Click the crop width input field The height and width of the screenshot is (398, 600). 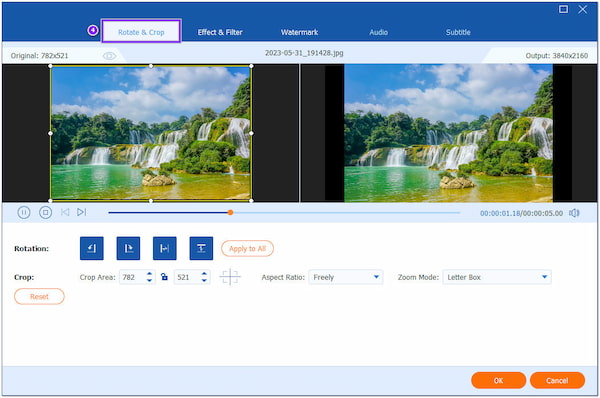click(x=133, y=277)
